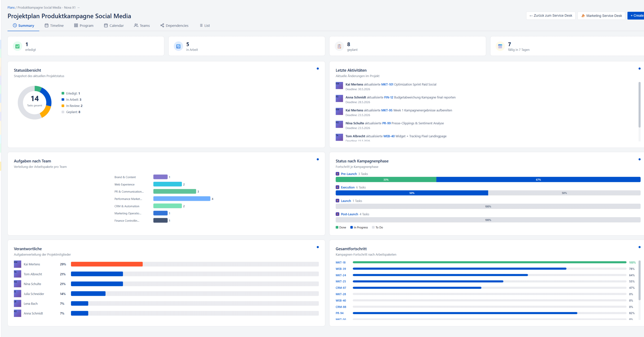Click the Post-Launch phase purple icon

[337, 214]
